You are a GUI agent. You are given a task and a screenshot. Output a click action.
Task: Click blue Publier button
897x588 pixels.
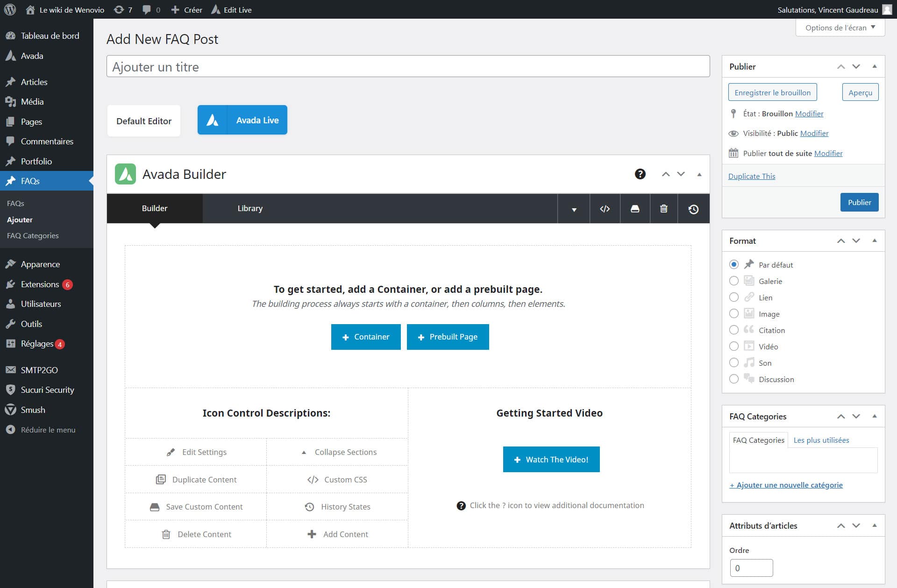[x=859, y=202]
